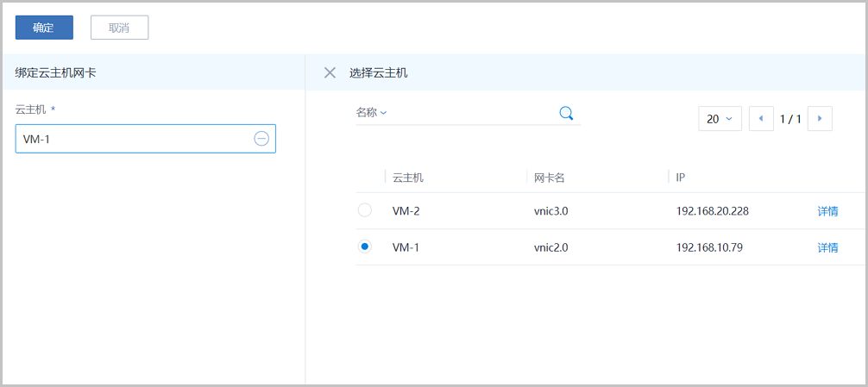Open the 名称 search filter dropdown

(x=372, y=113)
